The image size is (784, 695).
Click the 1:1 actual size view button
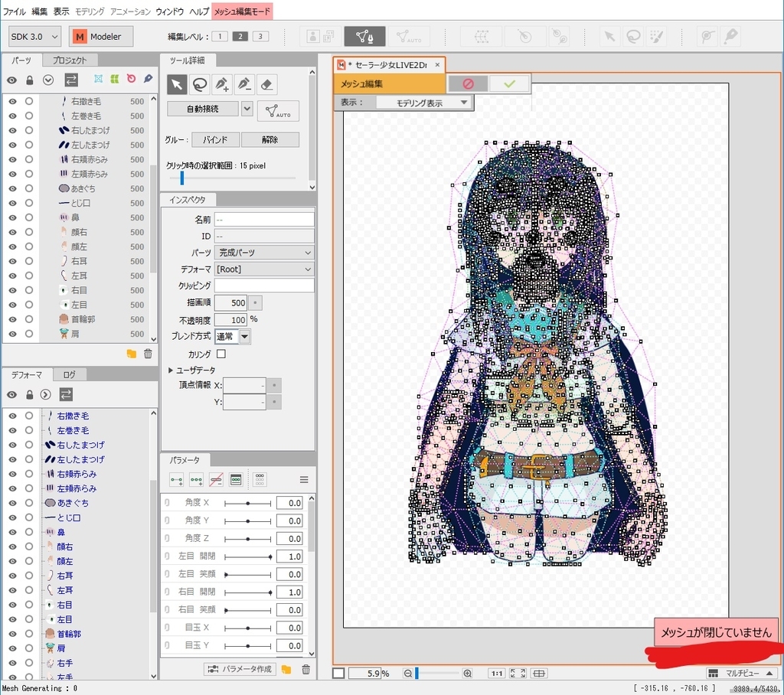point(497,674)
